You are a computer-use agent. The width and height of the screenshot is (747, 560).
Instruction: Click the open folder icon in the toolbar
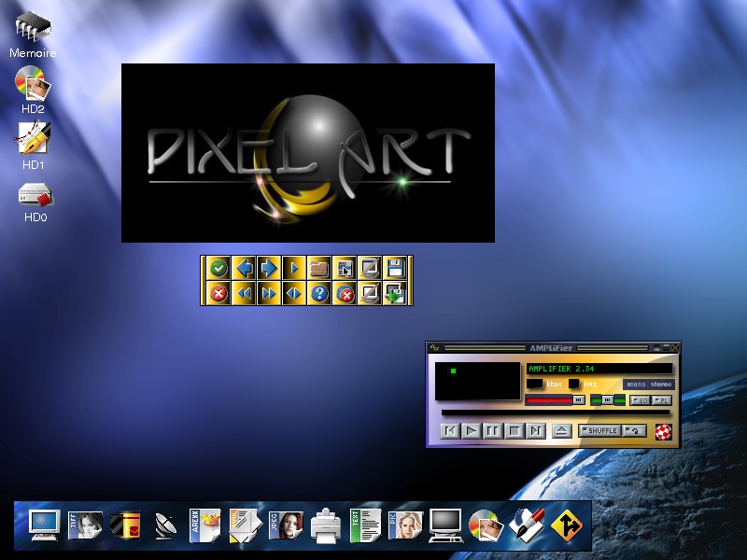point(318,268)
